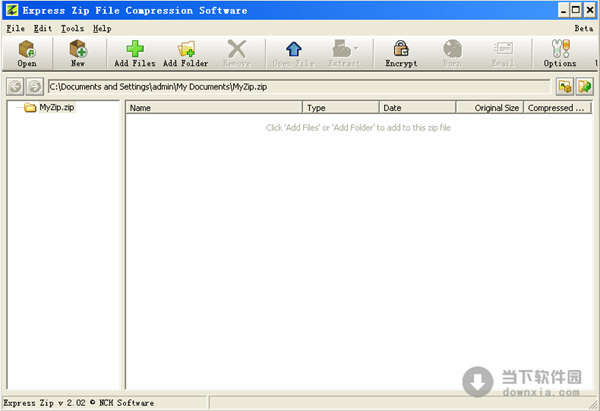Open an archive with the Open tool
This screenshot has height=411, width=600.
[x=27, y=53]
